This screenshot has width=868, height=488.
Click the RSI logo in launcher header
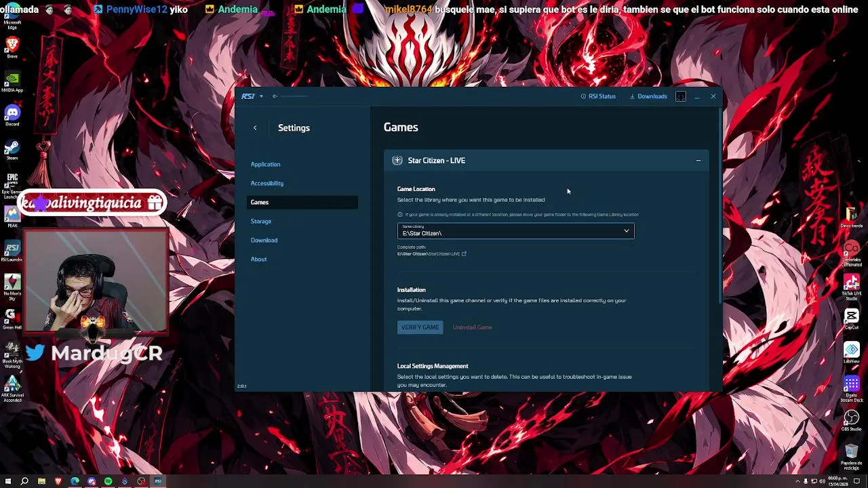tap(248, 96)
